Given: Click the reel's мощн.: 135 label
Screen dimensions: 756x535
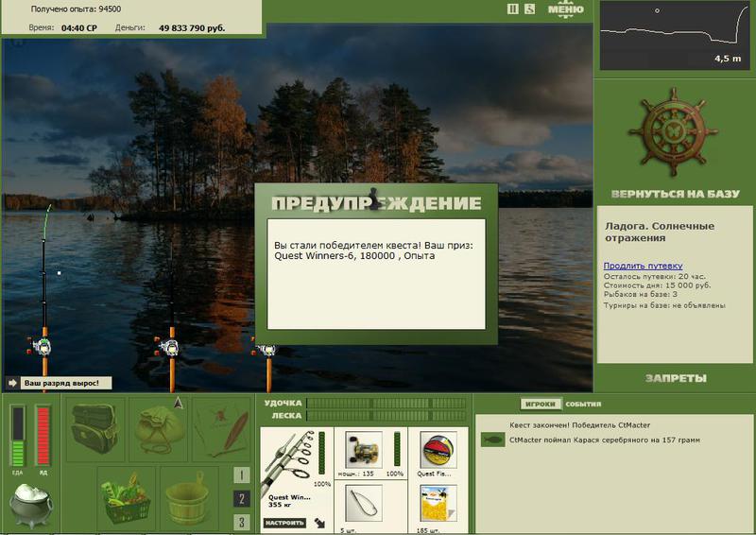Looking at the screenshot, I should 356,474.
